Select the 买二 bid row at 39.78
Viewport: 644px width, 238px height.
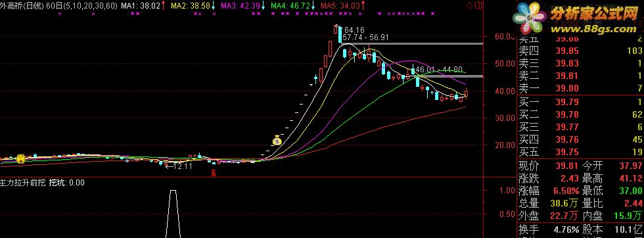[x=580, y=114]
